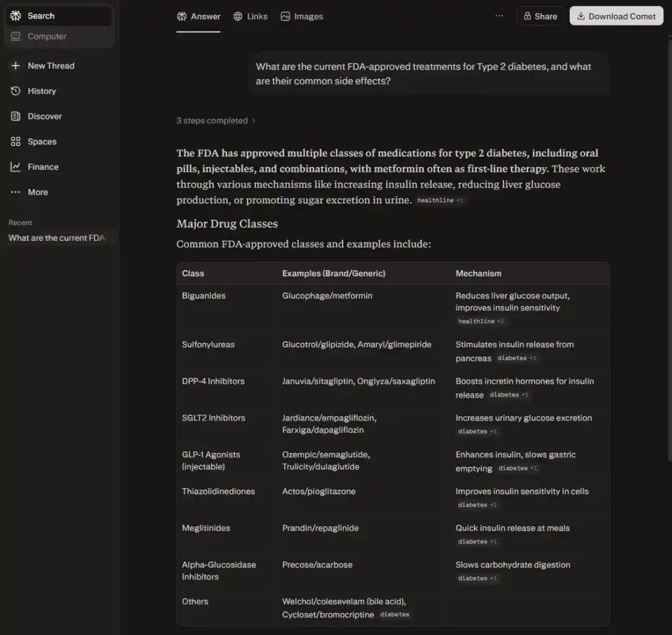
Task: Open recent thread about current FDA treatments
Action: click(56, 238)
